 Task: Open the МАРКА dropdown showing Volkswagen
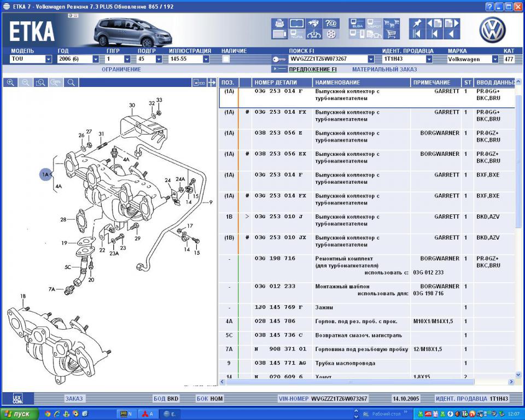pyautogui.click(x=472, y=59)
